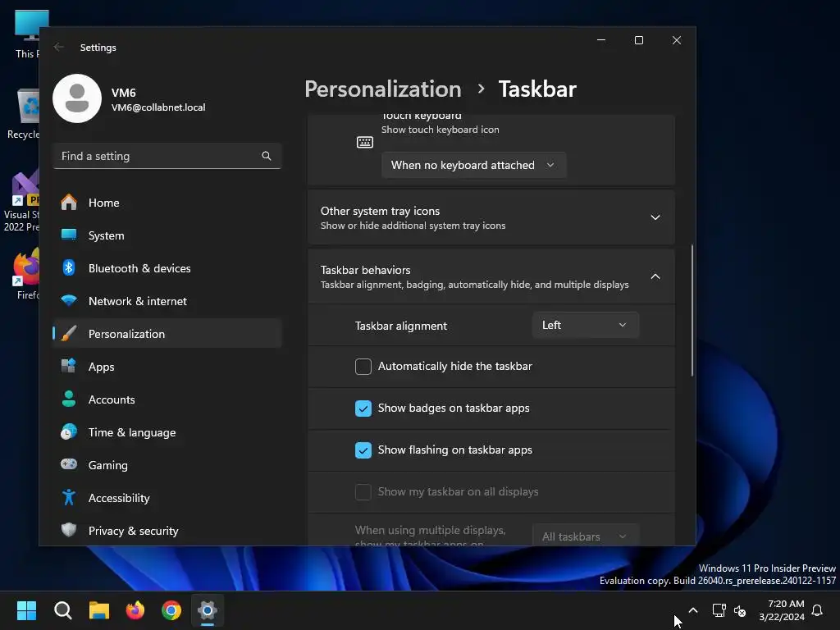Click the search magnifier in Find a setting
Screen dimensions: 840x630
click(x=267, y=156)
